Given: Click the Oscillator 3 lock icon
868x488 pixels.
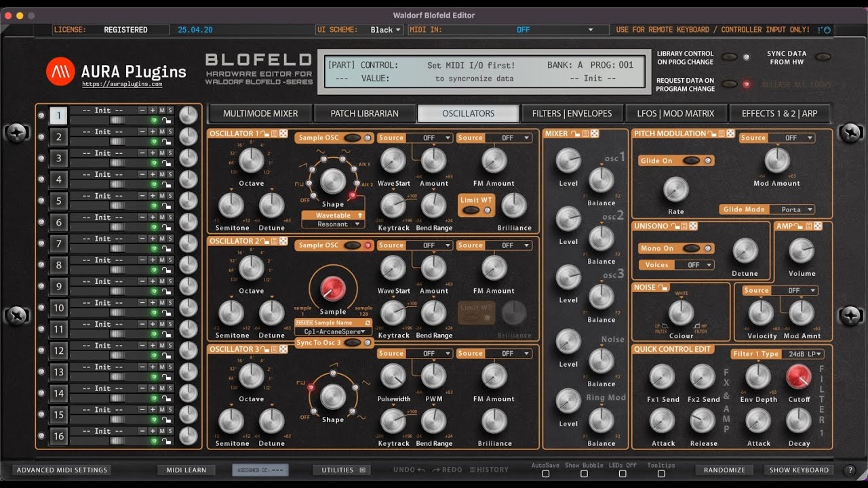Looking at the screenshot, I should tap(264, 349).
